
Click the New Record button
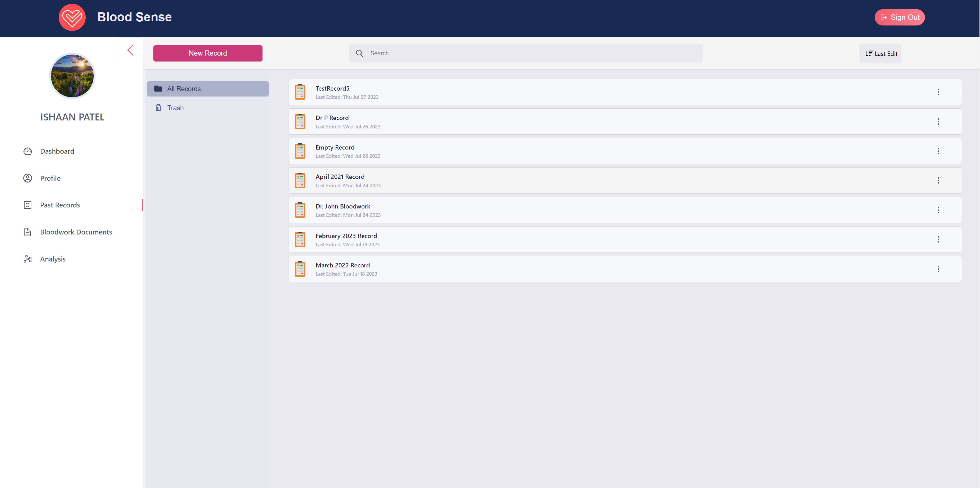208,53
